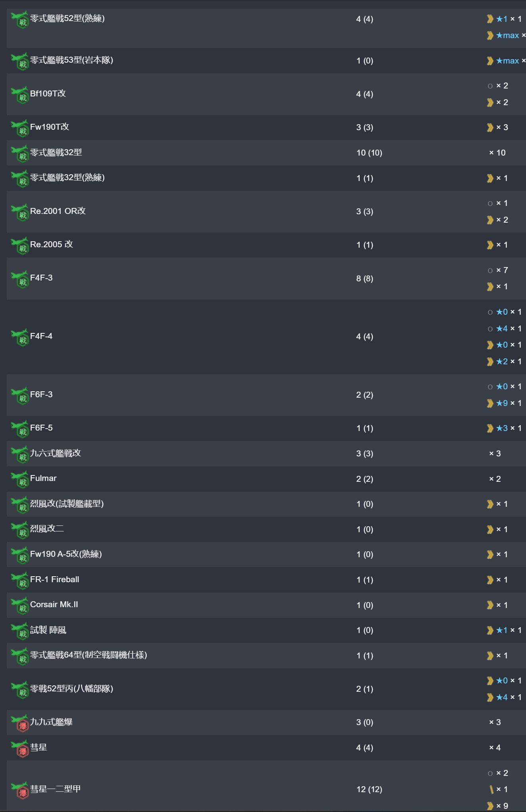Click the fighter icon next to Fw190T改

click(20, 128)
